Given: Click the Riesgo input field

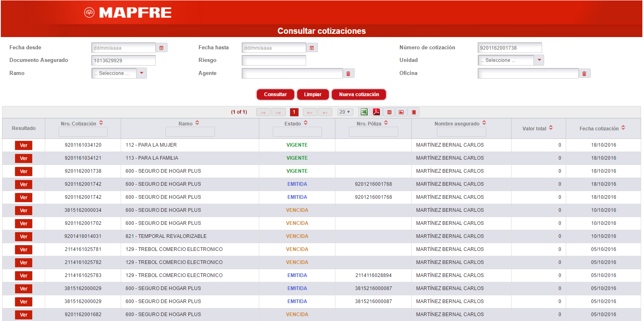Looking at the screenshot, I should (274, 60).
